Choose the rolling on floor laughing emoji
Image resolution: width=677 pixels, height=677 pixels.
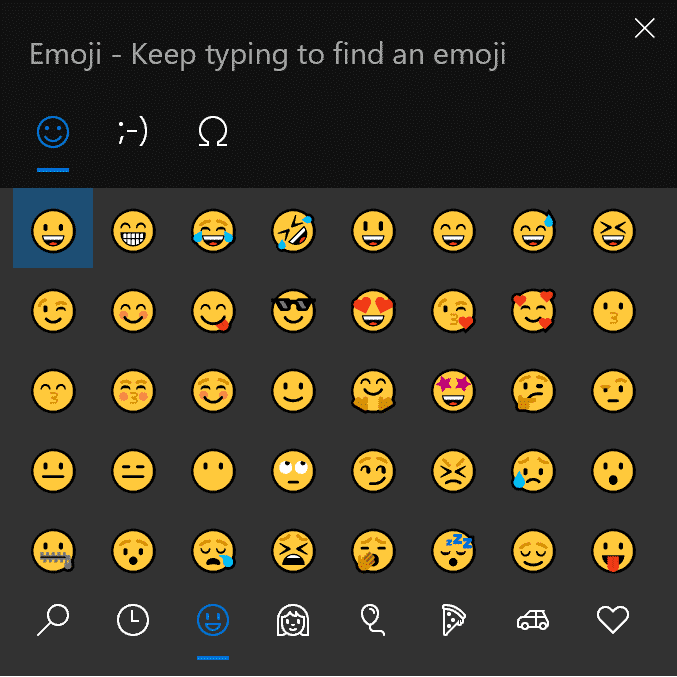point(293,231)
